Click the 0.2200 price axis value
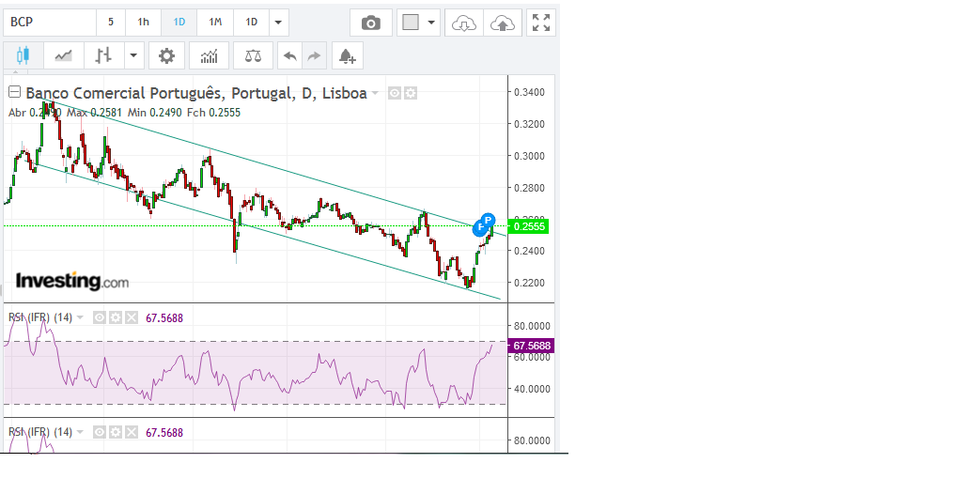Image resolution: width=980 pixels, height=494 pixels. [529, 283]
